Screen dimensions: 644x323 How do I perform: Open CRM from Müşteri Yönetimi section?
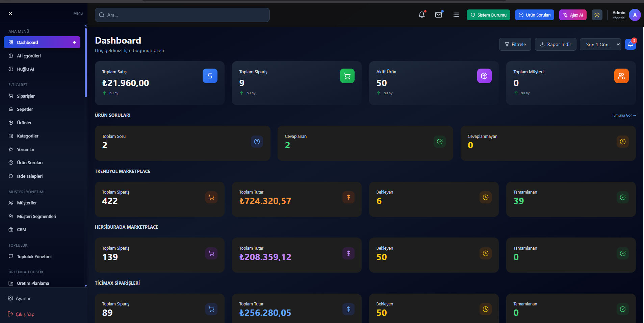(x=22, y=229)
